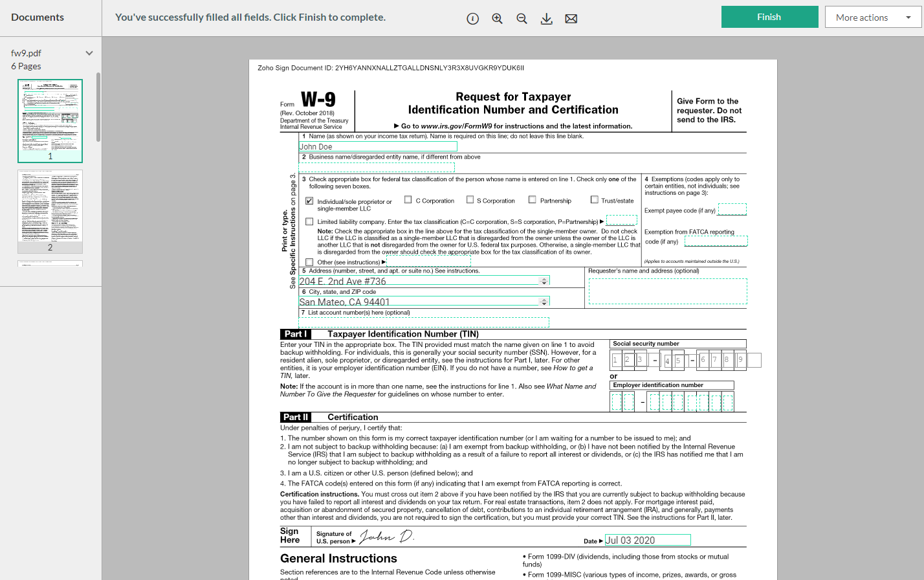This screenshot has height=580, width=924.
Task: Click the first Employer identification number box
Action: point(617,402)
